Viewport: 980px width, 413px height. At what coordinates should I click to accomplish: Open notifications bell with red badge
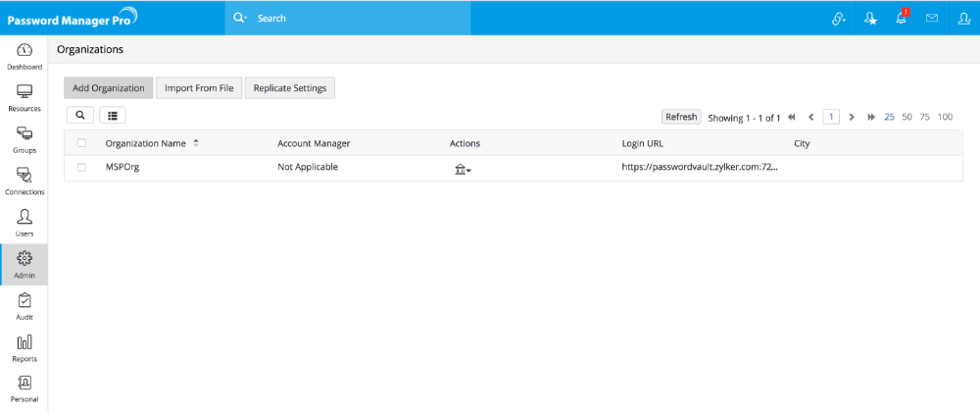coord(902,18)
